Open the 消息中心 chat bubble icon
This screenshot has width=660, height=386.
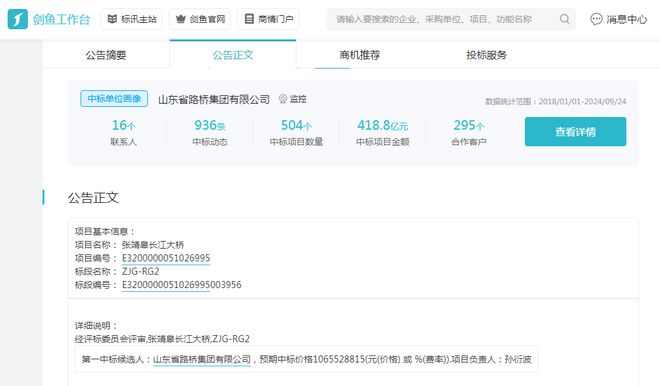(596, 19)
